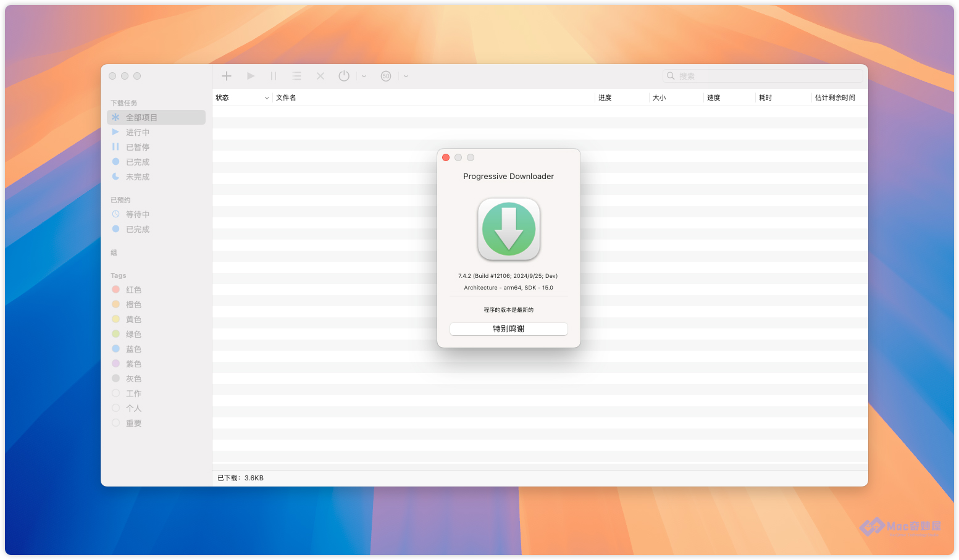This screenshot has width=959, height=560.
Task: Pause downloads with the pause toolbar icon
Action: tap(274, 76)
